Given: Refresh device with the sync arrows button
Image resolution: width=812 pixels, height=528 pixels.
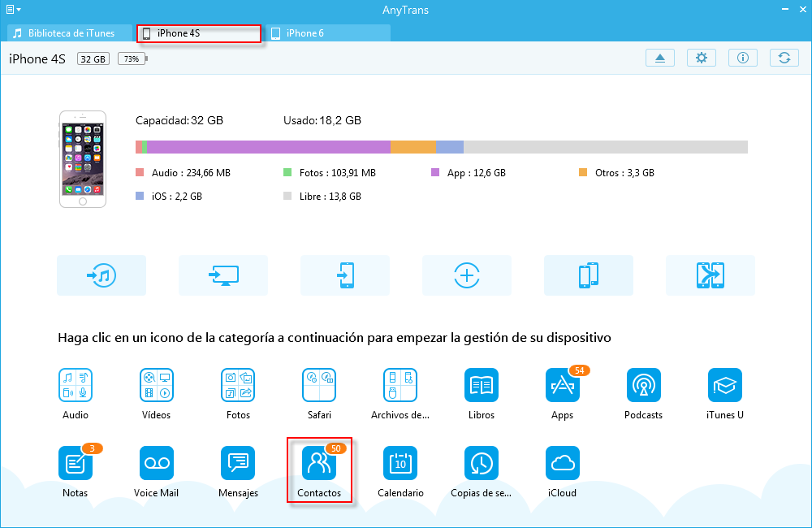Looking at the screenshot, I should [784, 58].
